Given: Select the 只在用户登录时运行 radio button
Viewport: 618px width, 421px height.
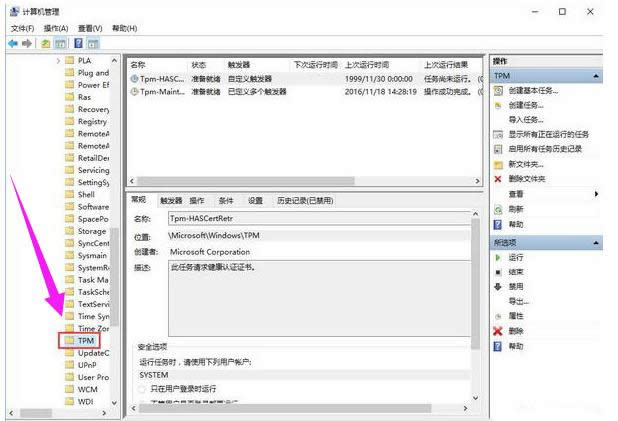Looking at the screenshot, I should click(x=143, y=388).
